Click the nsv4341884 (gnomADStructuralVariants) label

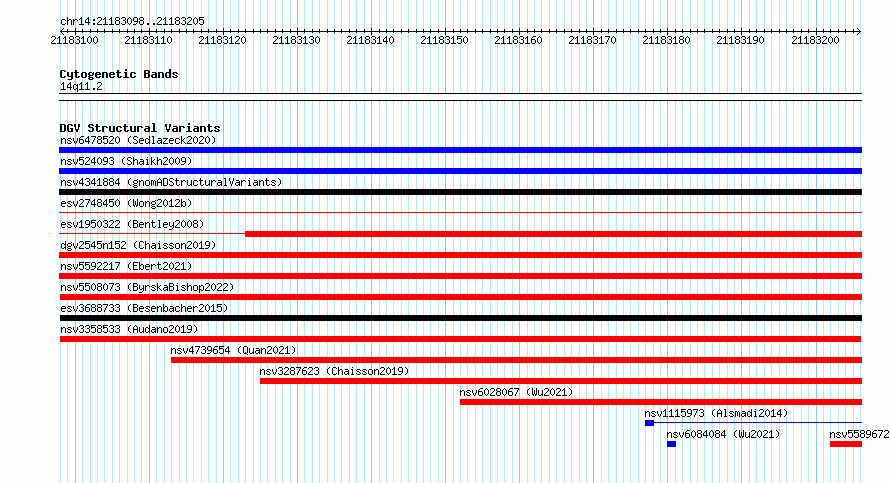pyautogui.click(x=171, y=182)
